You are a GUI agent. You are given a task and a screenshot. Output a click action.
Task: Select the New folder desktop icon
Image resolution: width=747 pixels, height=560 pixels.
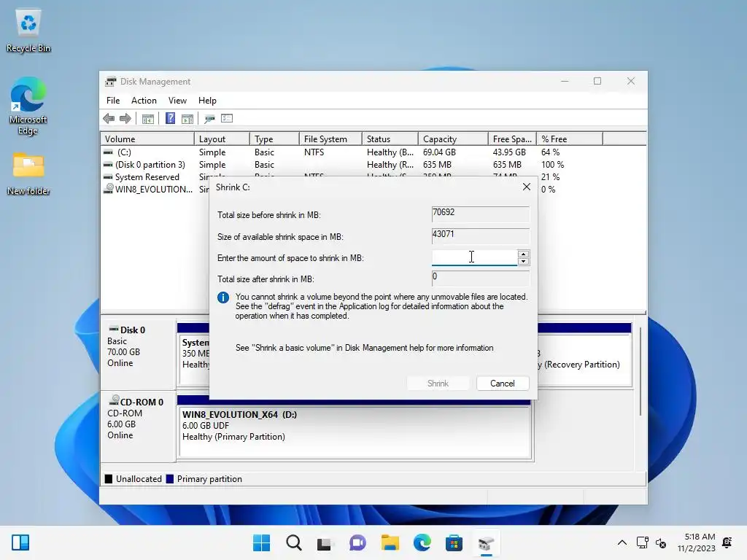tap(28, 174)
